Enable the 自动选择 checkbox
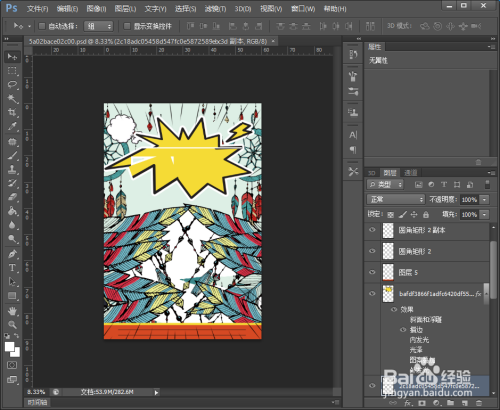500x410 pixels. point(42,26)
